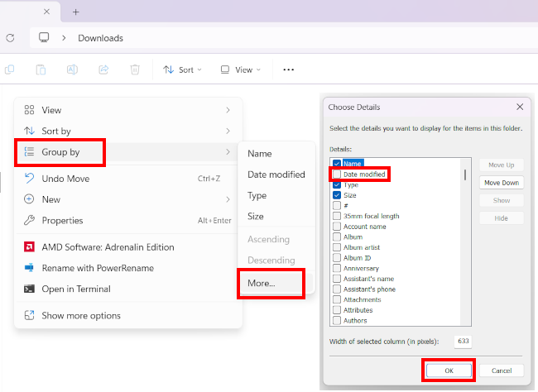The height and width of the screenshot is (392, 538).
Task: Uncheck the Name detail checkbox
Action: [x=337, y=164]
